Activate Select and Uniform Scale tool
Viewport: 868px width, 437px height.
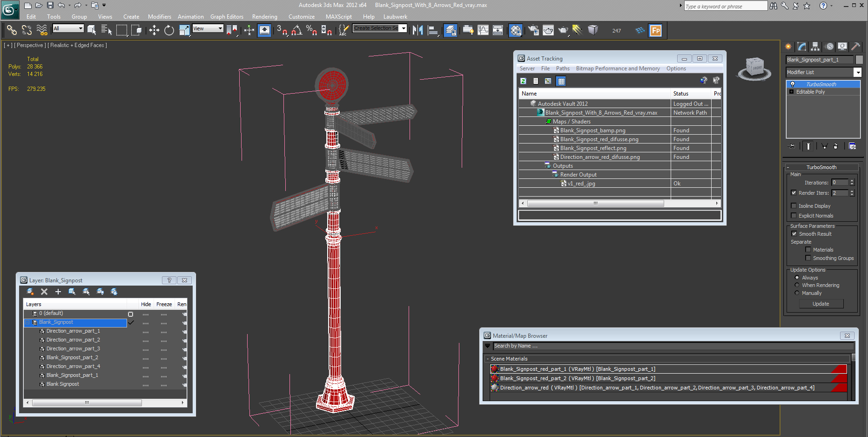tap(184, 30)
